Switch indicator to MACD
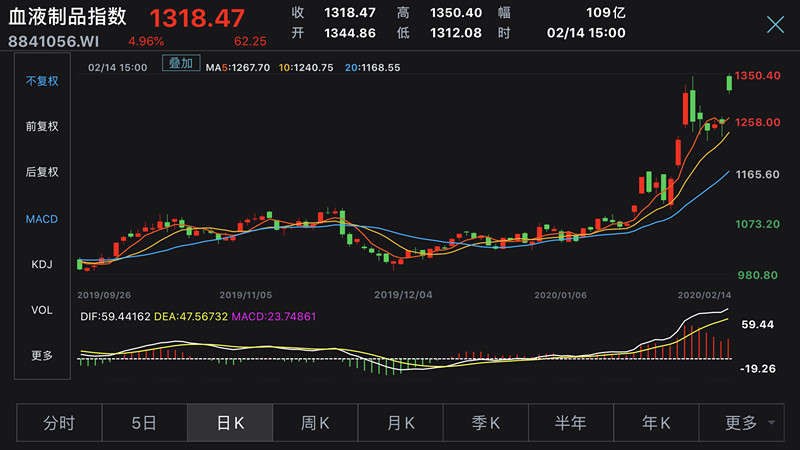The width and height of the screenshot is (800, 450). [42, 218]
